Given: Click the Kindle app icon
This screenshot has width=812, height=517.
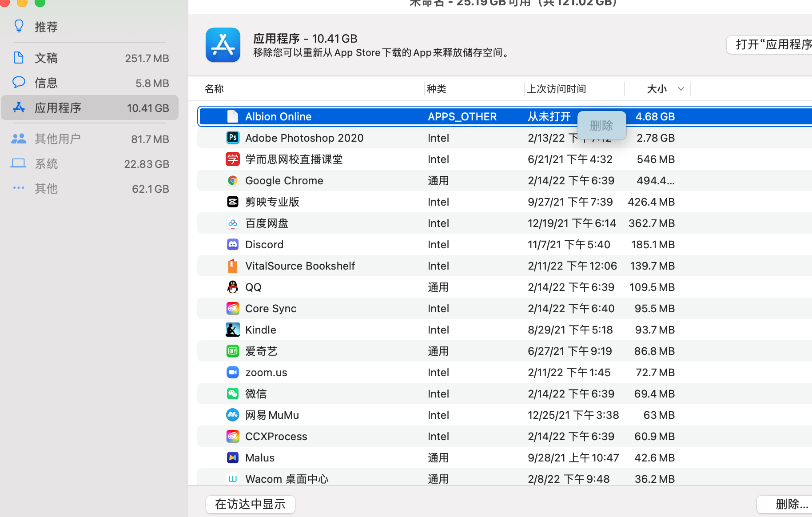Looking at the screenshot, I should 233,330.
